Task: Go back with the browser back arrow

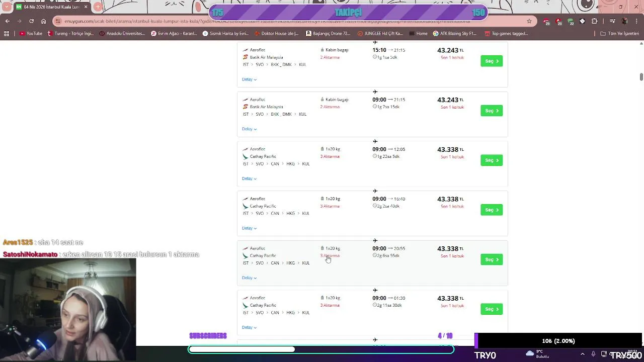Action: coord(7,21)
